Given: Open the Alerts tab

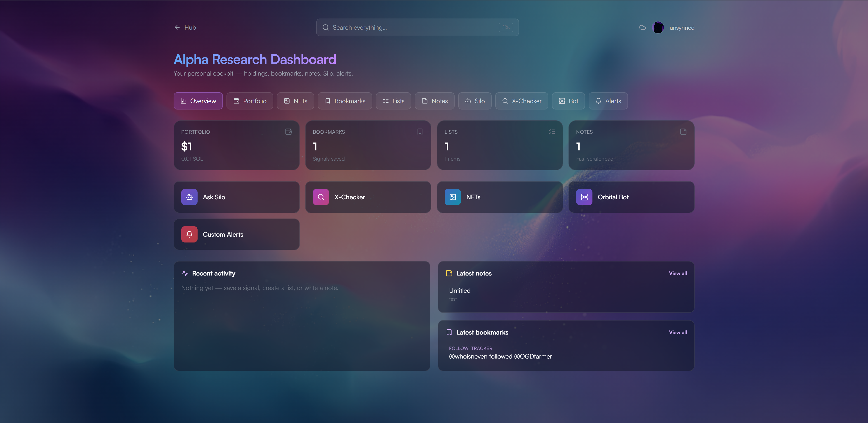Looking at the screenshot, I should tap(608, 101).
